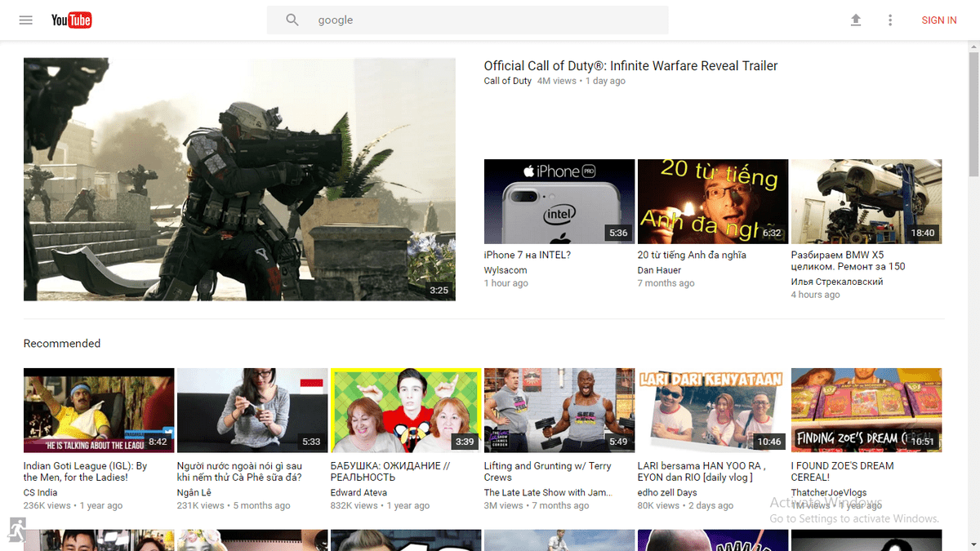Open LARI bersama HAN YOO RA vlog thumbnail
The image size is (980, 551).
pyautogui.click(x=713, y=411)
